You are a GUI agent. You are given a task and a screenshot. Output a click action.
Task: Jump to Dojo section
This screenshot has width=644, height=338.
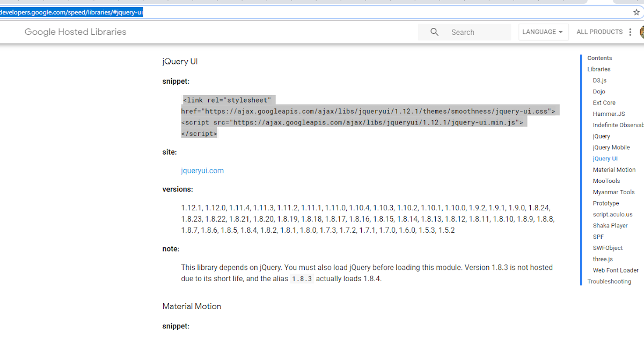(x=599, y=92)
